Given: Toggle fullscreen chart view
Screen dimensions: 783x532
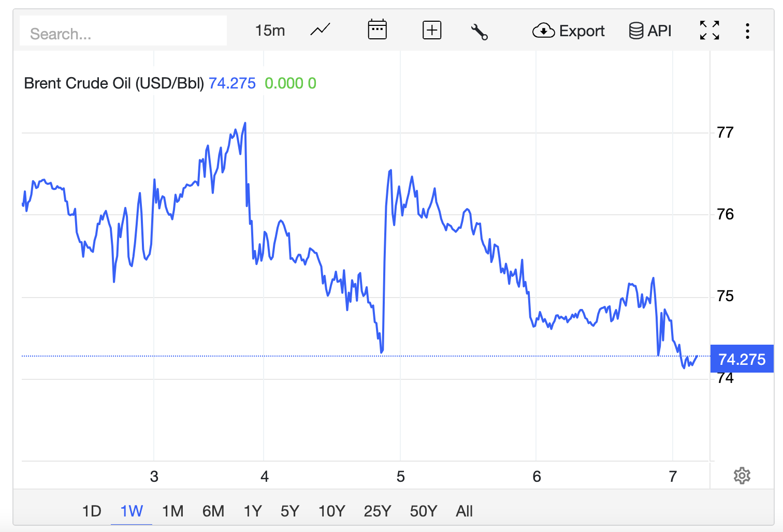Looking at the screenshot, I should pos(709,31).
